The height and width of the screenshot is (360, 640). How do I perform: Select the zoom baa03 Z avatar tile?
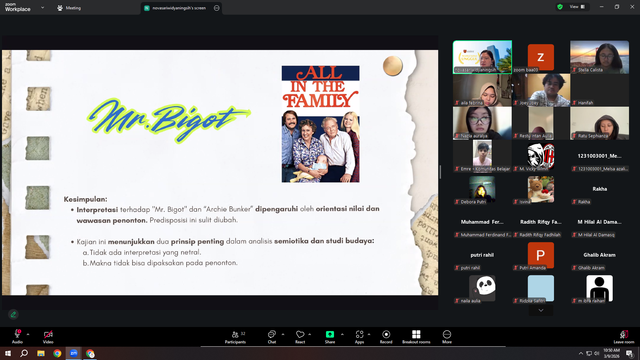541,57
